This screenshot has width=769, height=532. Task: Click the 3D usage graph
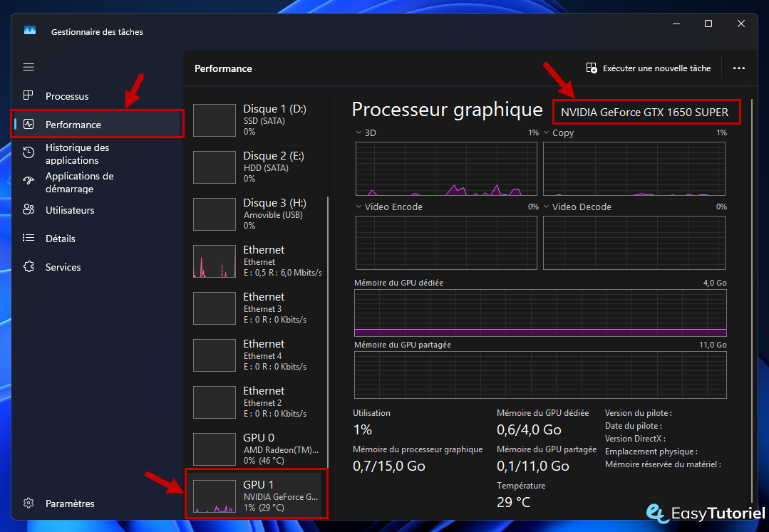pyautogui.click(x=446, y=169)
